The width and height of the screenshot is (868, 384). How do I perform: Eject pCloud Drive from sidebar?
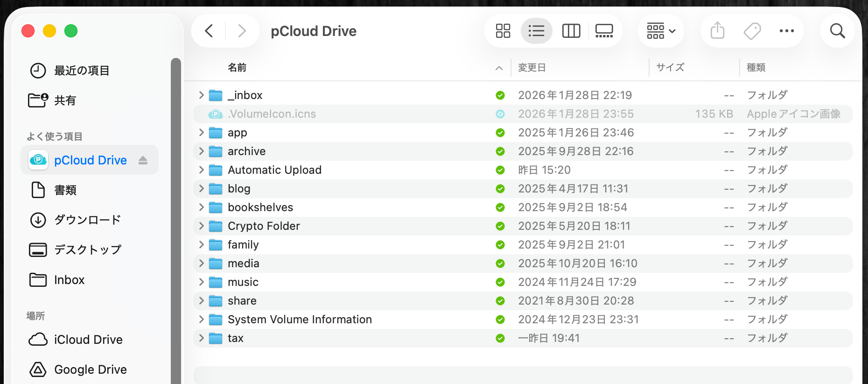pos(143,160)
